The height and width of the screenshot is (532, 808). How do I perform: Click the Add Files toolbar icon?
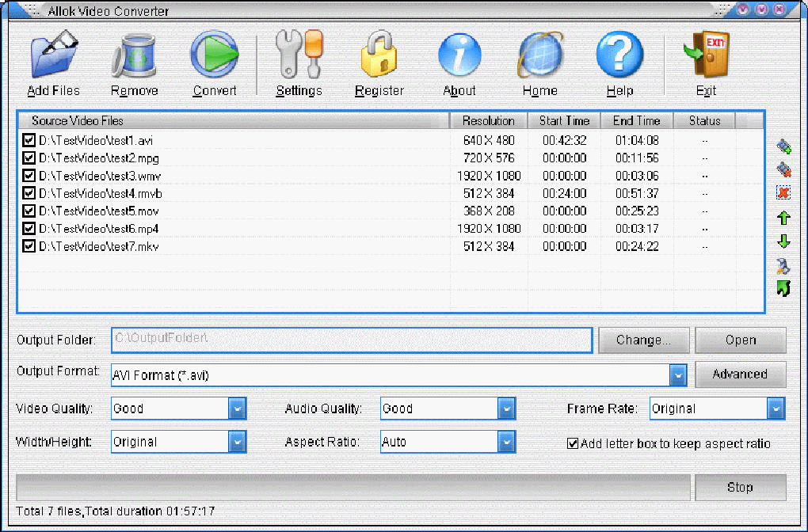[54, 54]
